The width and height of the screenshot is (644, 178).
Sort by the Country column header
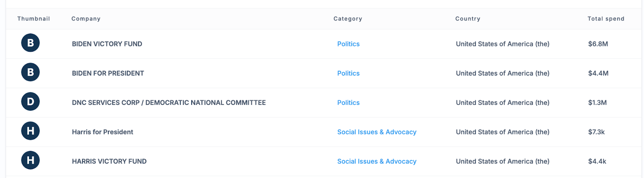pos(468,19)
